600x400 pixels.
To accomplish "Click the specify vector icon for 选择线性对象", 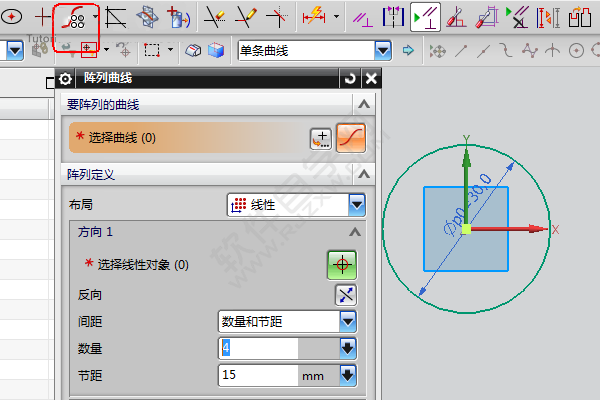I will [342, 265].
